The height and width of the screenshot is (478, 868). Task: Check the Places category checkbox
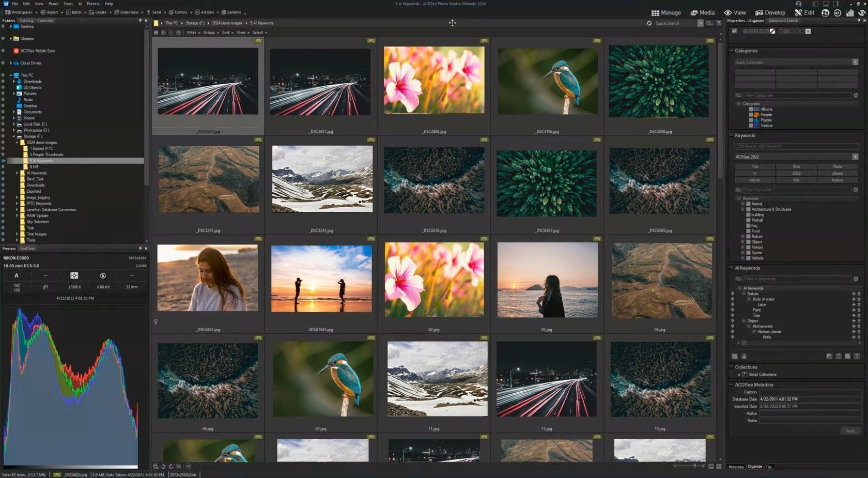(751, 120)
